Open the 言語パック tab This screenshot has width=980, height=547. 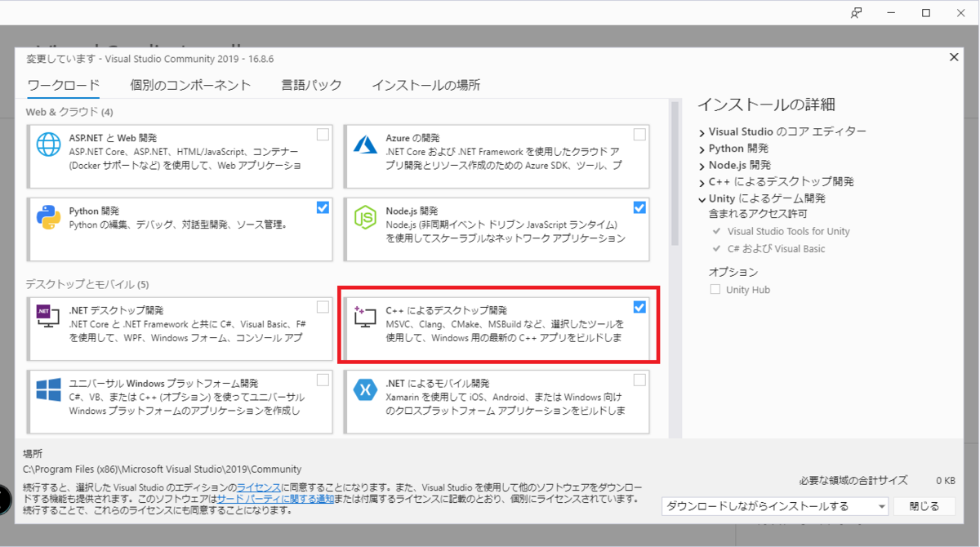point(311,84)
